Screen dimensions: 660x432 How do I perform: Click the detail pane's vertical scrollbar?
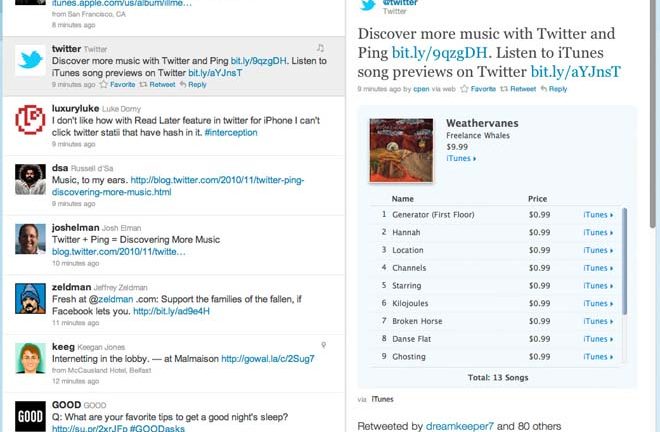click(x=653, y=114)
